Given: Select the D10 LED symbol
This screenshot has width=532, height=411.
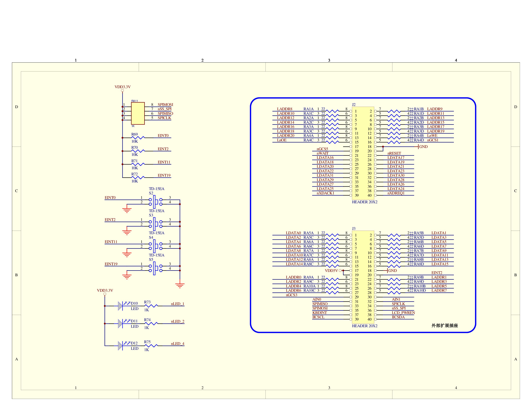Looking at the screenshot, I should (x=120, y=306).
